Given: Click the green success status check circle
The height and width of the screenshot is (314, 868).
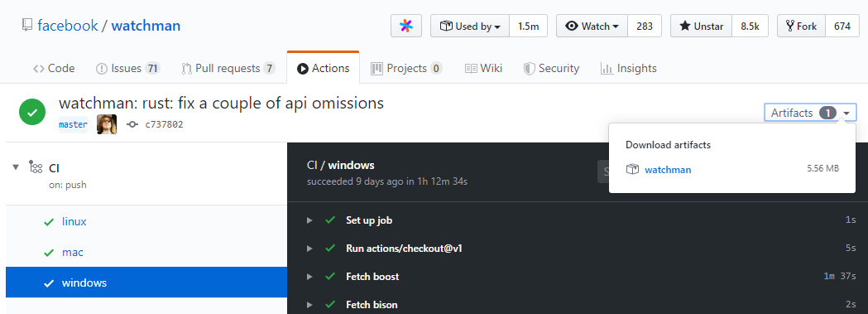Looking at the screenshot, I should point(32,113).
